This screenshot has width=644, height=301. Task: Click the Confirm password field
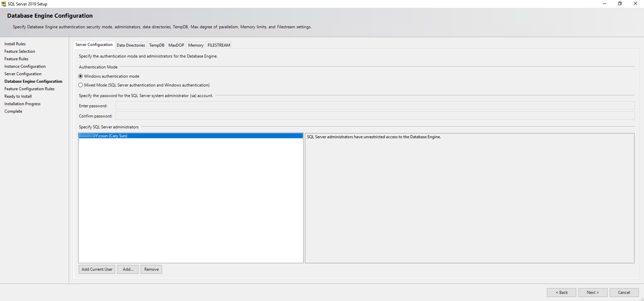375,116
